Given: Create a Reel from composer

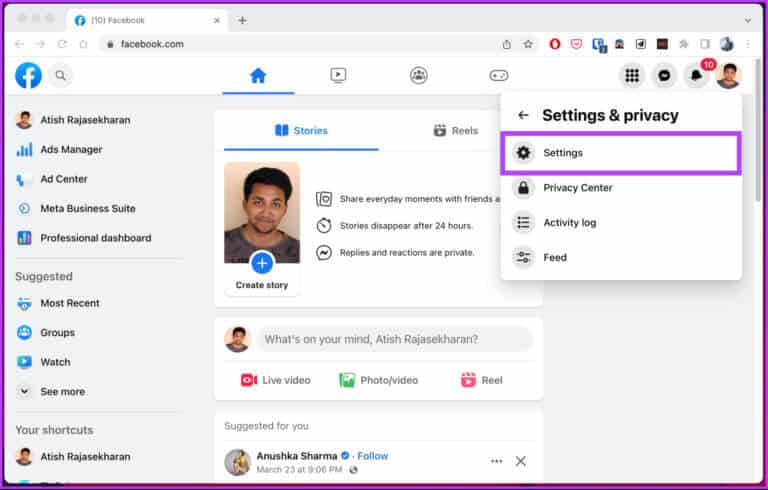Looking at the screenshot, I should (x=481, y=380).
